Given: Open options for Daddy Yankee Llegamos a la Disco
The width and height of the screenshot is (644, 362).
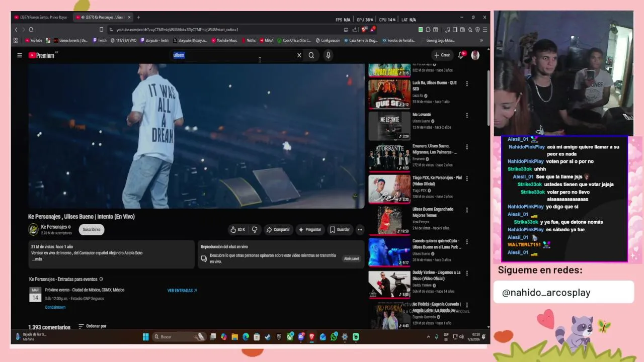Looking at the screenshot, I should tap(467, 274).
